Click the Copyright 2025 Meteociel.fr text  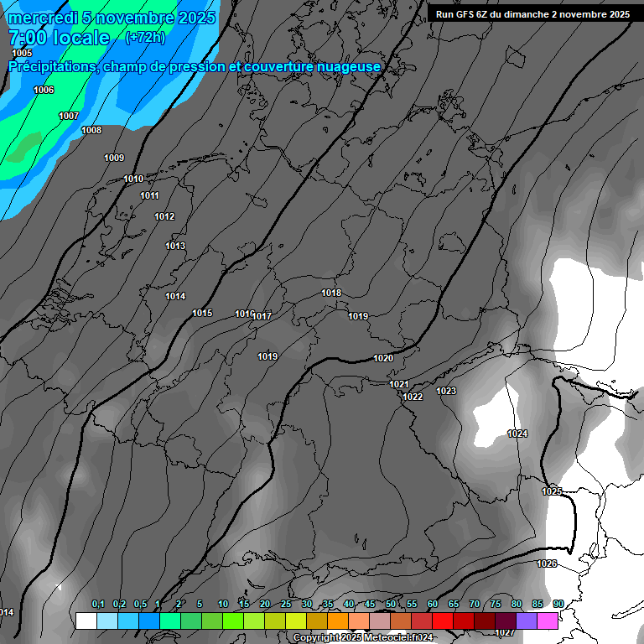[x=362, y=638]
